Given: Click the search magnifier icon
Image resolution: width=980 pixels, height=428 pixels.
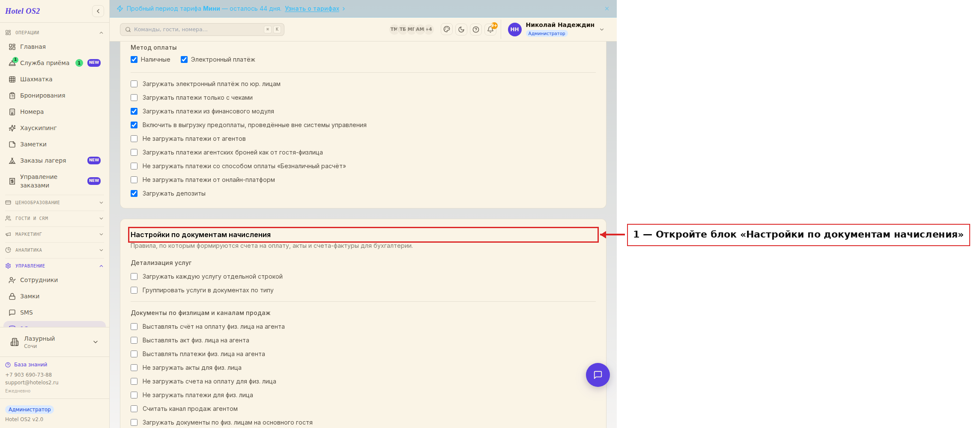Looking at the screenshot, I should coord(128,30).
